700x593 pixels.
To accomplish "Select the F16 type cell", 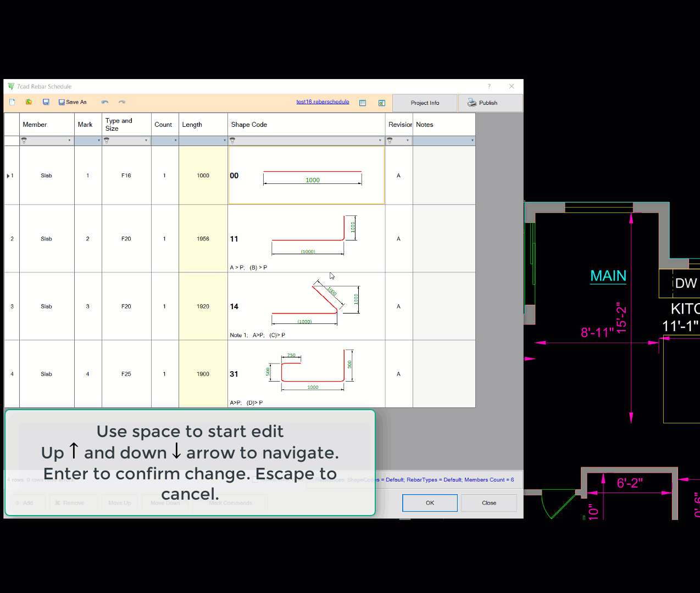I will pos(126,176).
